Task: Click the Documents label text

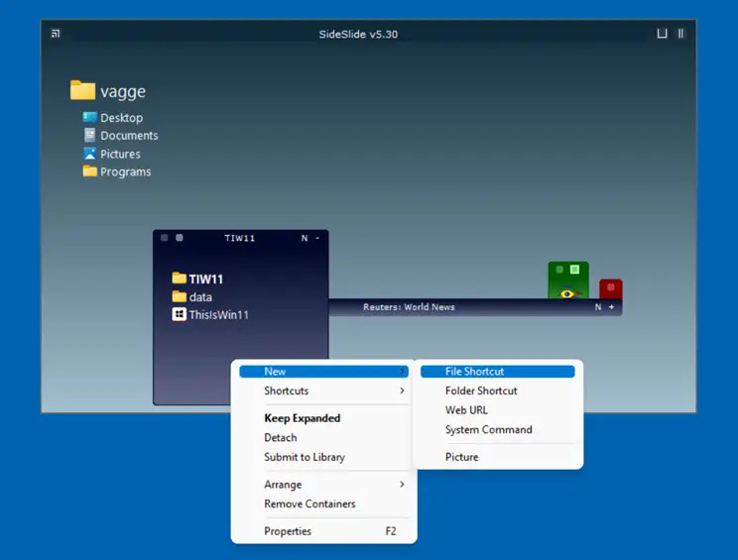Action: pos(129,136)
